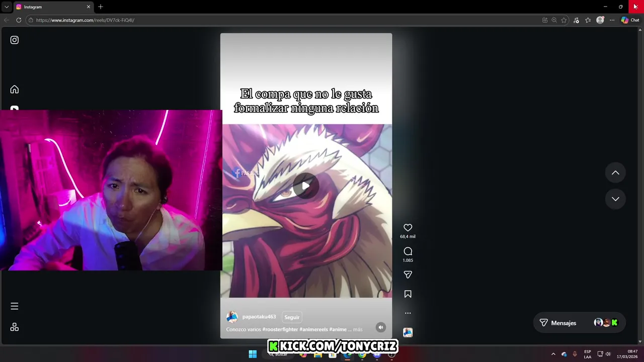Image resolution: width=644 pixels, height=362 pixels.
Task: Open the Windows Start menu
Action: coord(253,354)
